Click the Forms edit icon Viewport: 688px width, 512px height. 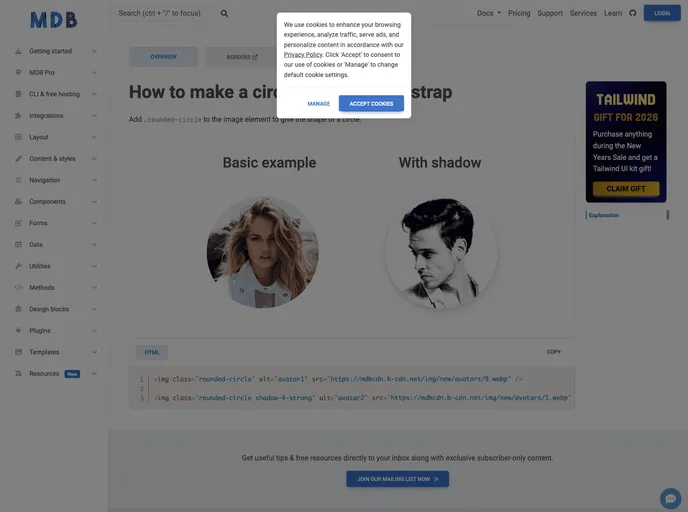(18, 223)
